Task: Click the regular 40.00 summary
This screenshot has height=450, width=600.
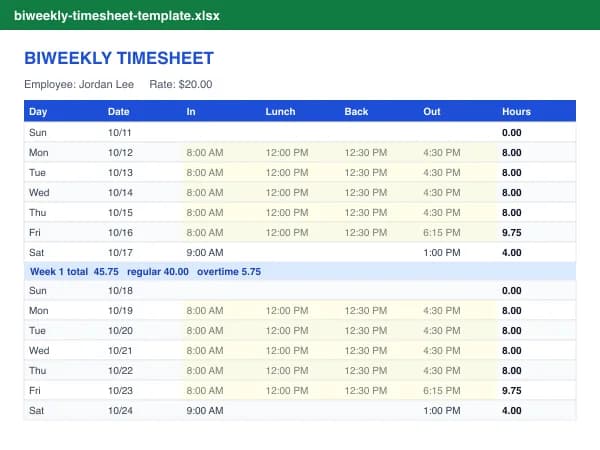Action: pyautogui.click(x=158, y=272)
